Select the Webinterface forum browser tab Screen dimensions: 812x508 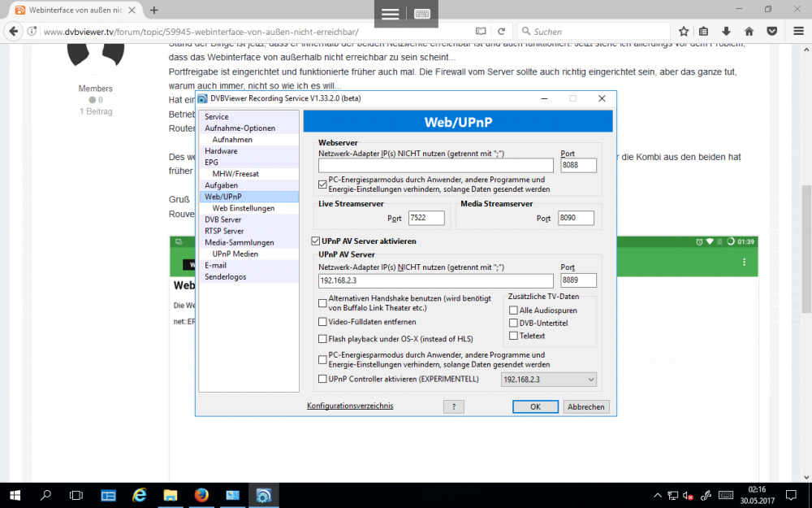click(75, 10)
